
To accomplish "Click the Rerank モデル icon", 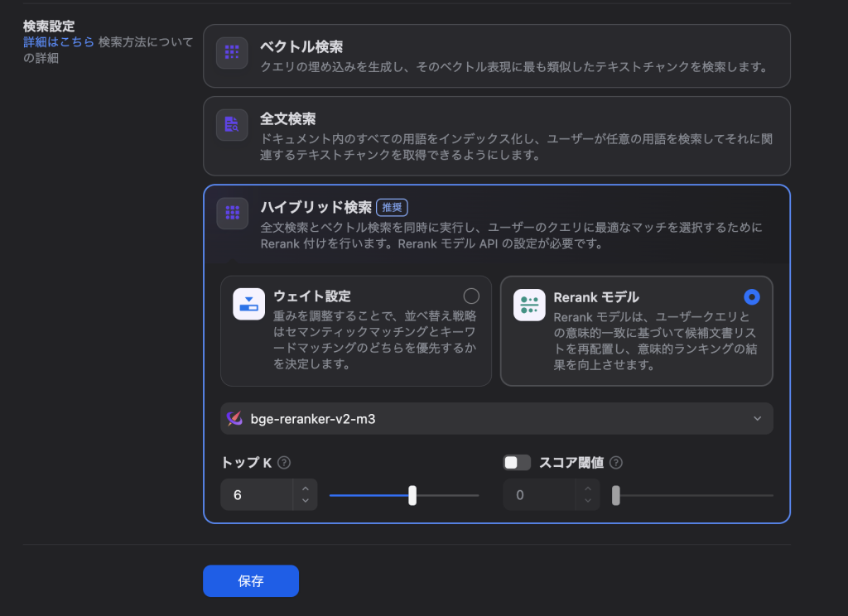I will 529,305.
